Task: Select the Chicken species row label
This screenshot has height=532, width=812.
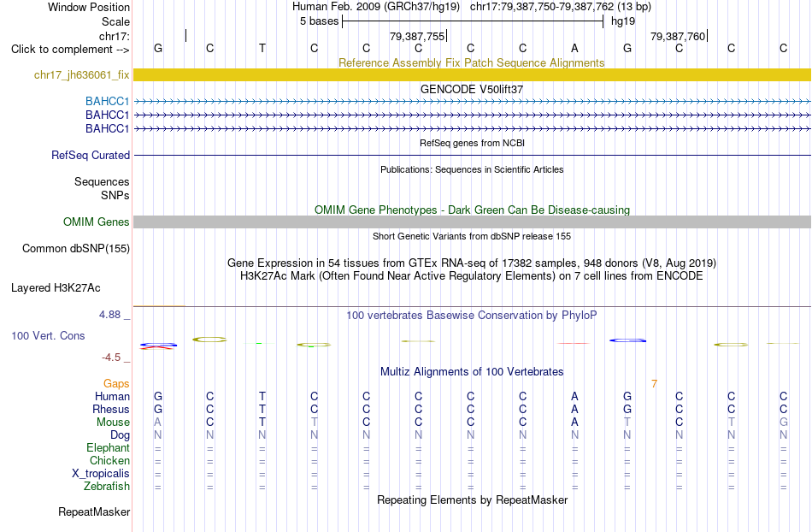Action: [109, 460]
